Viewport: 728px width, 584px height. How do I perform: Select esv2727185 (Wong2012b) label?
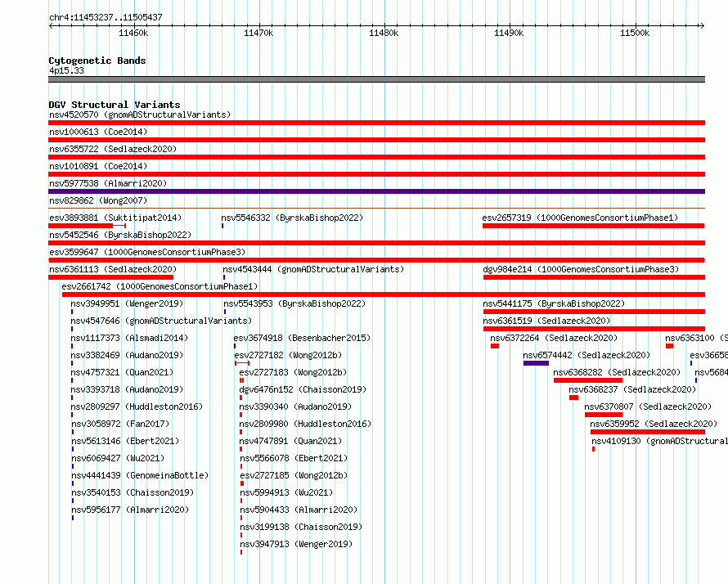pos(294,475)
